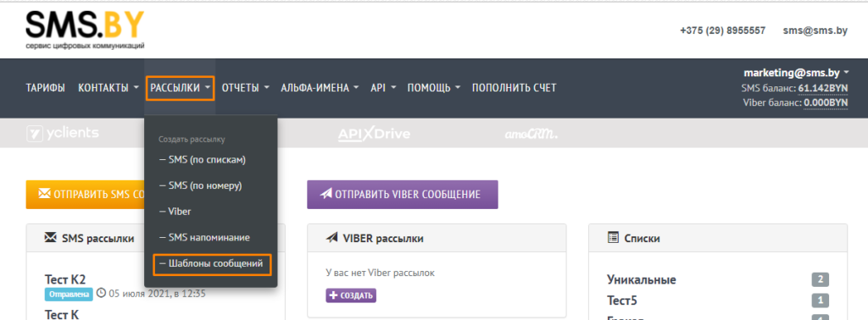Expand the ОТЧЕТЫ dropdown menu
Image resolution: width=868 pixels, height=320 pixels.
(246, 88)
